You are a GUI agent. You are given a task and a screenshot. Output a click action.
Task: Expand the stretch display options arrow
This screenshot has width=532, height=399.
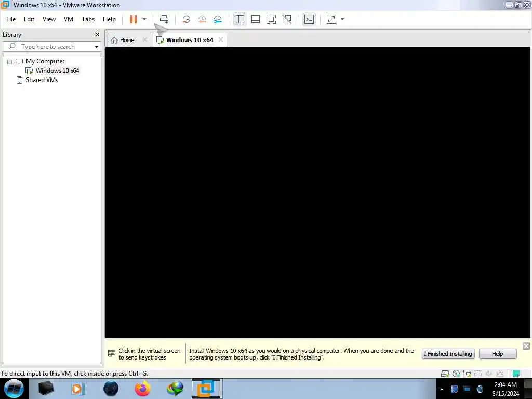click(x=342, y=19)
